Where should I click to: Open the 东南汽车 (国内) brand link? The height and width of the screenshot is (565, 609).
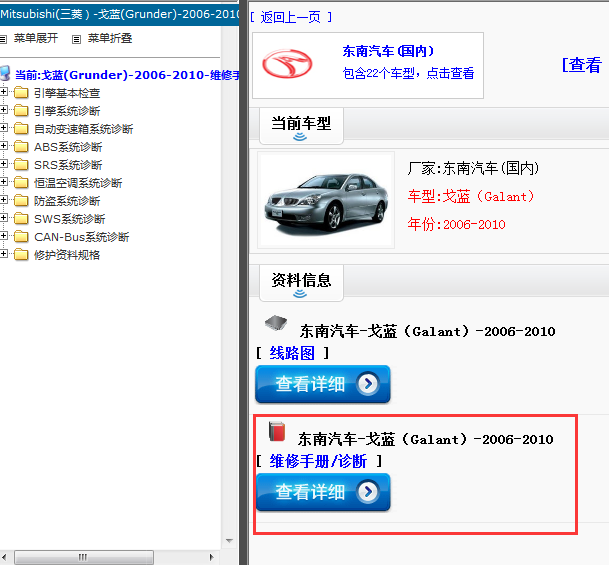click(388, 51)
